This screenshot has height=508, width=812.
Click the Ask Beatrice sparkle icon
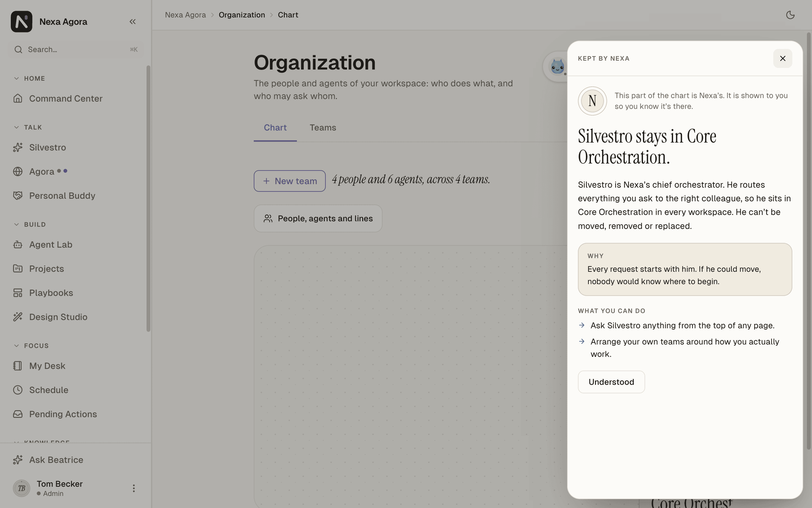click(x=18, y=460)
